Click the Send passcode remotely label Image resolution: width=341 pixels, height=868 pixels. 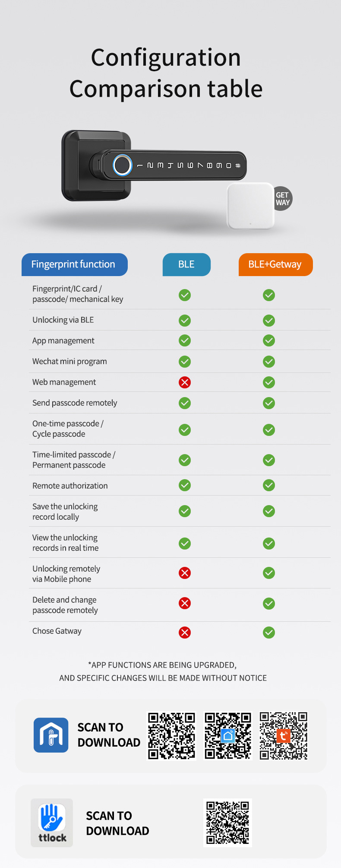pyautogui.click(x=75, y=403)
